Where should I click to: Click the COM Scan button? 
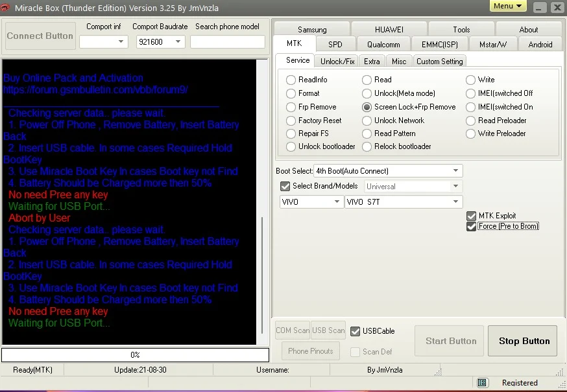(x=293, y=330)
